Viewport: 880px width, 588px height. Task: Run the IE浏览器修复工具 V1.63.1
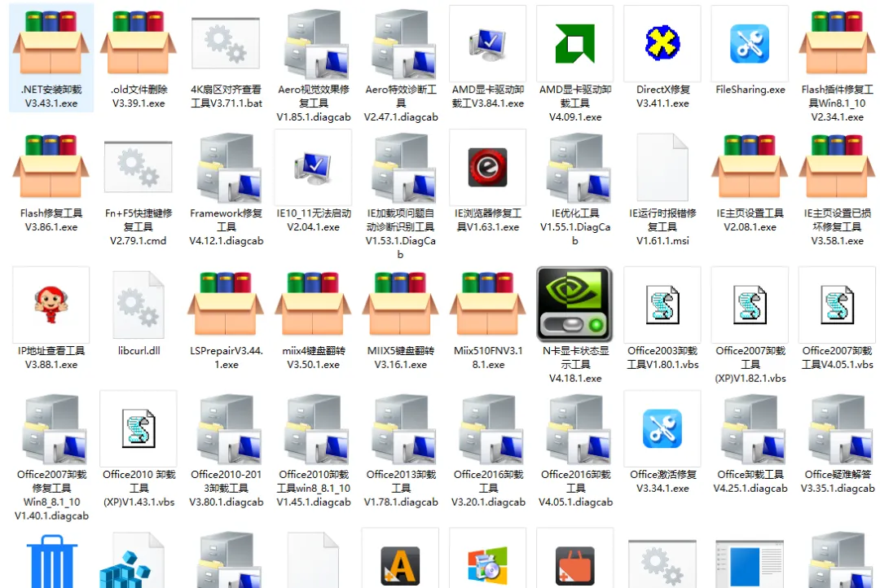pos(487,167)
